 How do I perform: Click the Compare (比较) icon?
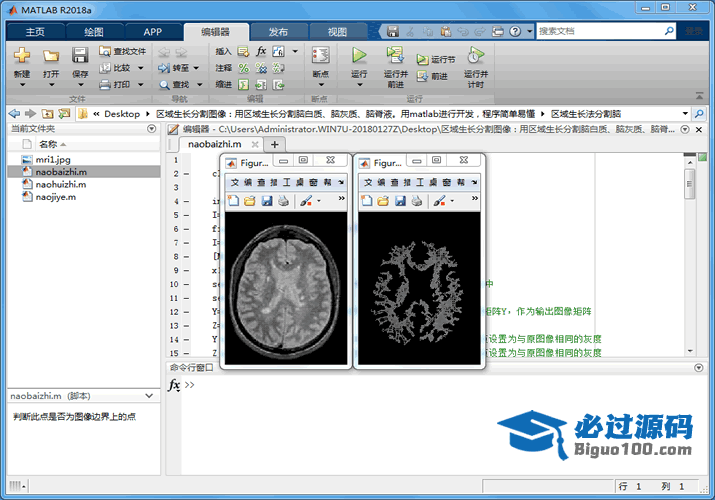point(105,68)
